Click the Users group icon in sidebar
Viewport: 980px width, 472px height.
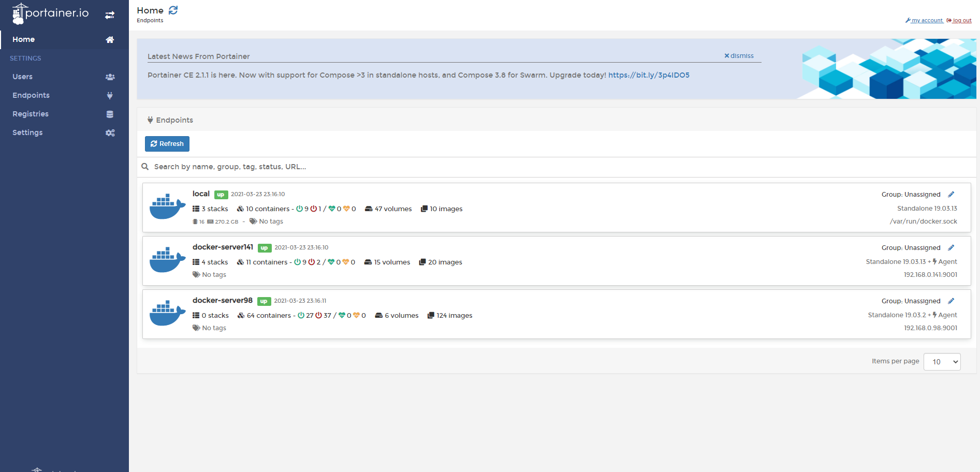click(x=110, y=77)
